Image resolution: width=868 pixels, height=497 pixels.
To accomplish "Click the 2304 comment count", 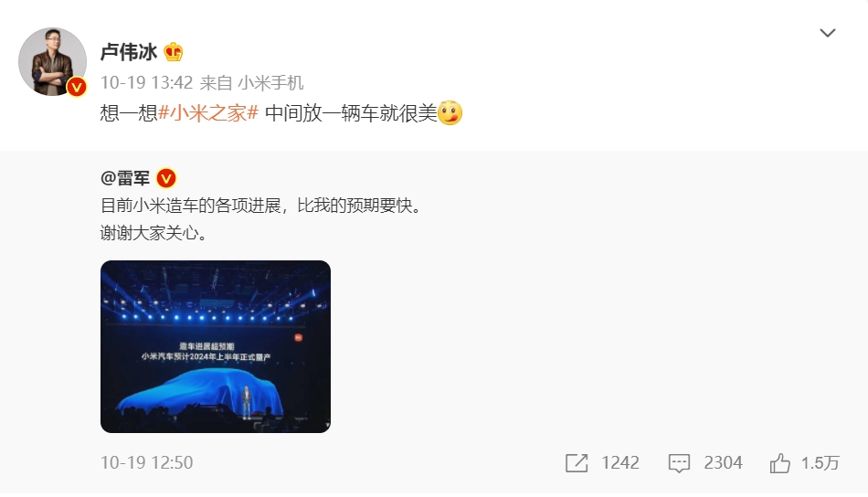I will pyautogui.click(x=723, y=462).
